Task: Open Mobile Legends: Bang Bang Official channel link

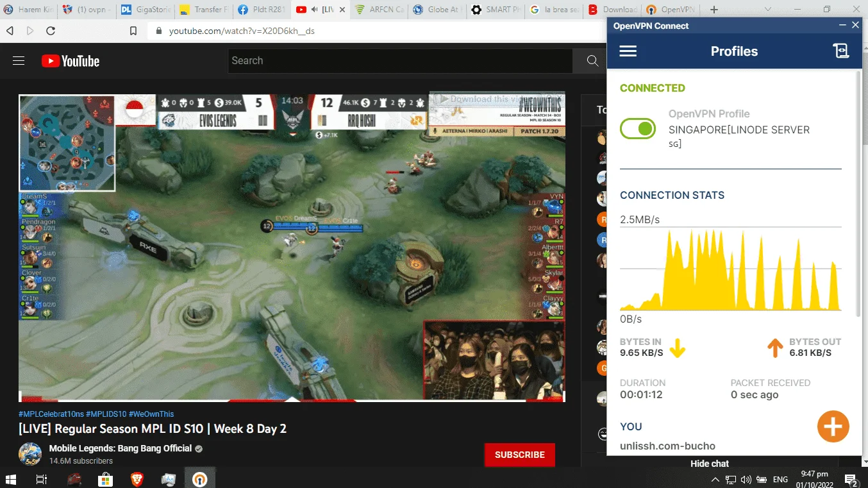Action: click(121, 448)
